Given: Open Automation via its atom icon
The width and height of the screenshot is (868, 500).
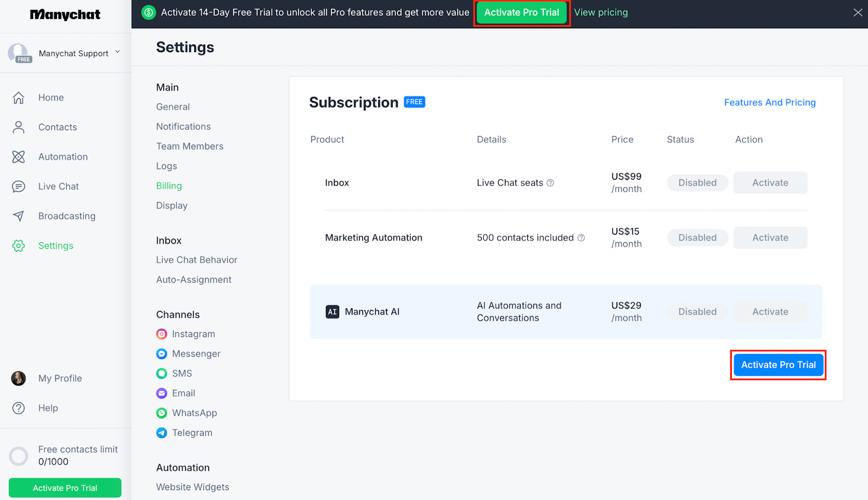Looking at the screenshot, I should pos(18,157).
